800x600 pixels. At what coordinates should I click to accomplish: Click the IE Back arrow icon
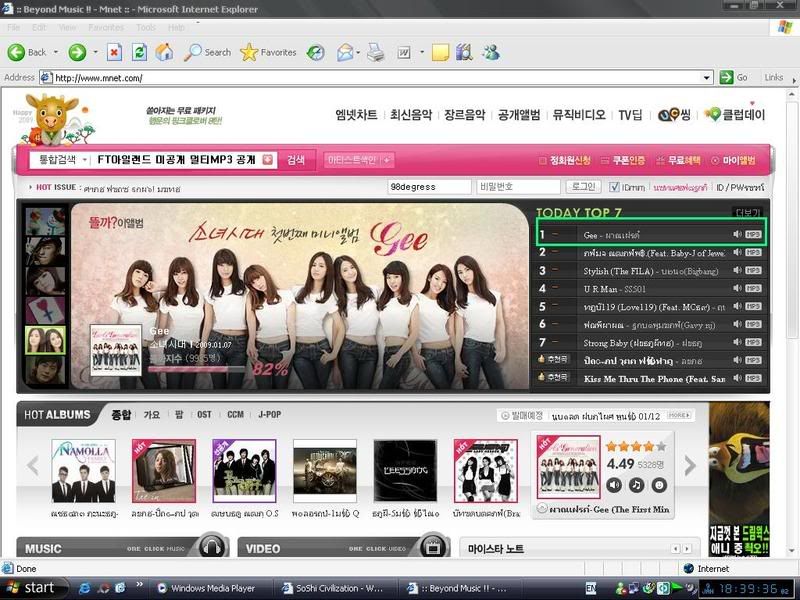16,52
